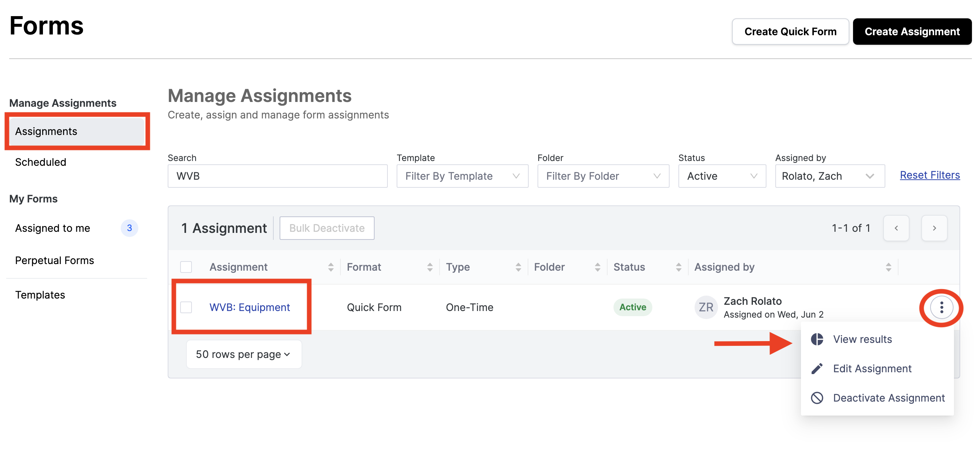The image size is (980, 450).
Task: Open the Filter By Folder dropdown
Action: (603, 176)
